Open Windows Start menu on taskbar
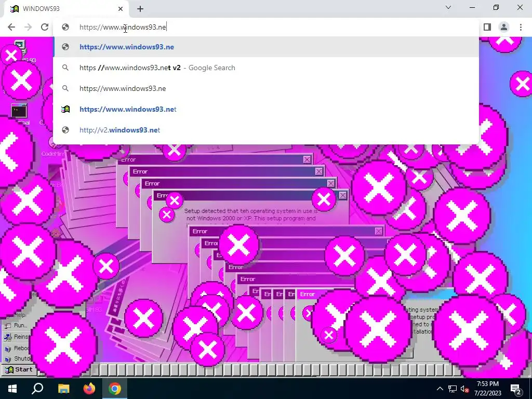The width and height of the screenshot is (532, 399). pos(12,389)
